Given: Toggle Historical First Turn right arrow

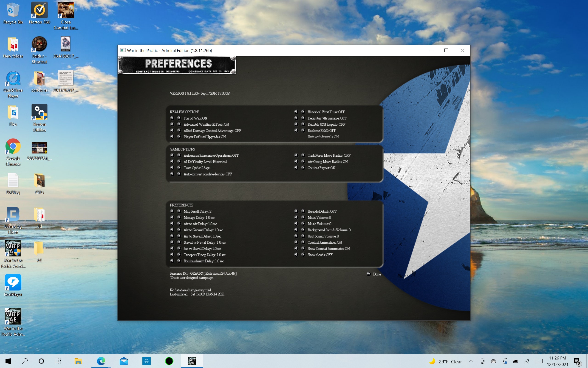Looking at the screenshot, I should pyautogui.click(x=303, y=112).
